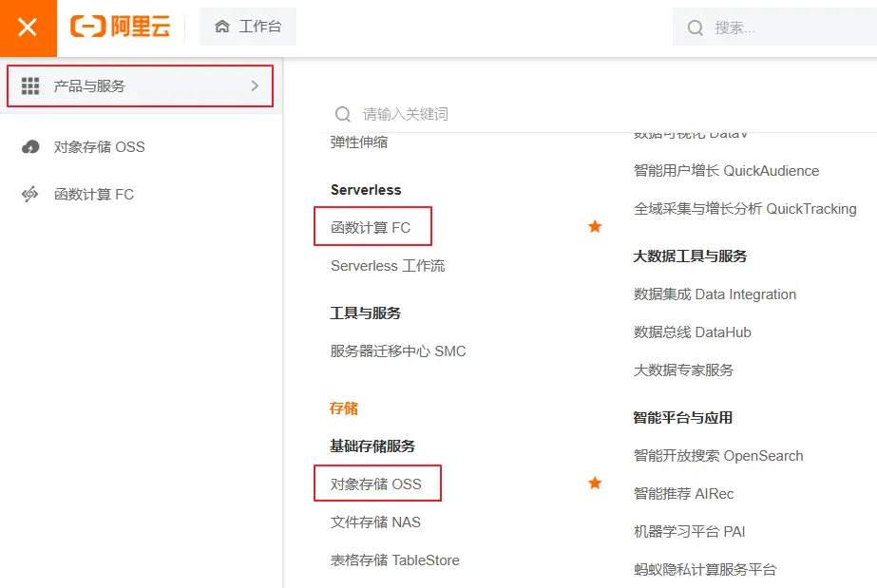The image size is (877, 588).
Task: Open 文件存储 NAS product link
Action: point(375,522)
